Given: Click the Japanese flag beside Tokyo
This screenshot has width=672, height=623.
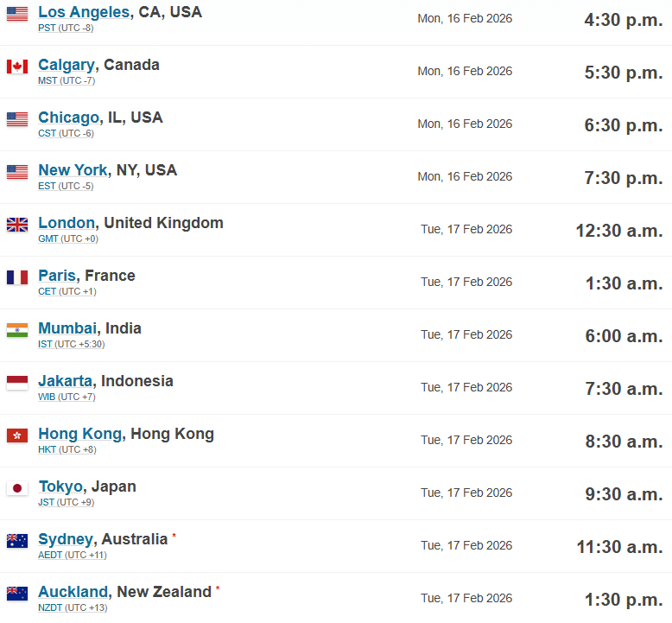Looking at the screenshot, I should tap(17, 488).
